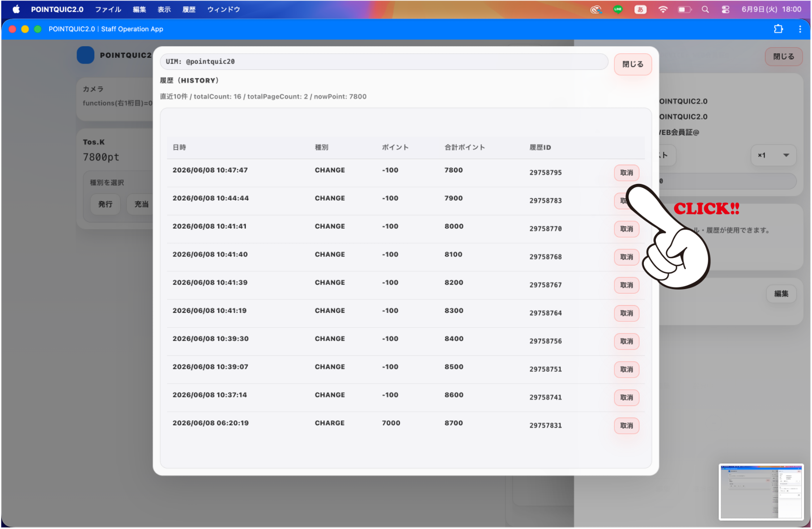Click history ID 29758783
This screenshot has height=529, width=812.
click(545, 201)
